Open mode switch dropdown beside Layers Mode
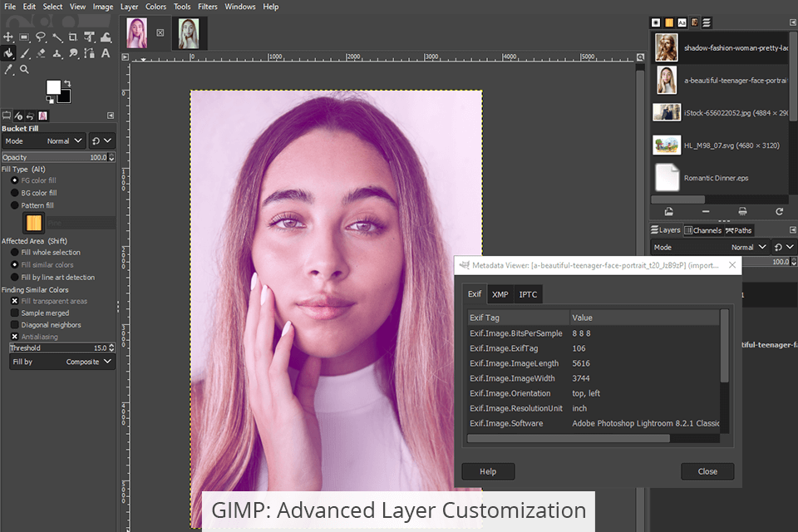Viewport: 798px width, 532px height. 784,248
